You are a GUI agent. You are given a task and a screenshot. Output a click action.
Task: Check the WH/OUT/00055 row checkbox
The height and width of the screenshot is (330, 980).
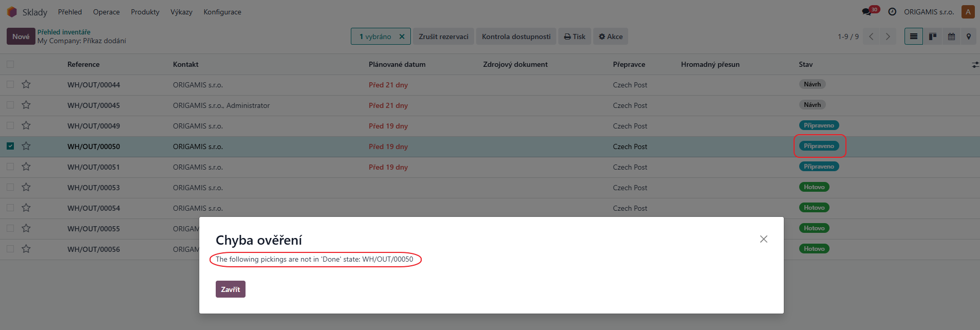coord(10,228)
